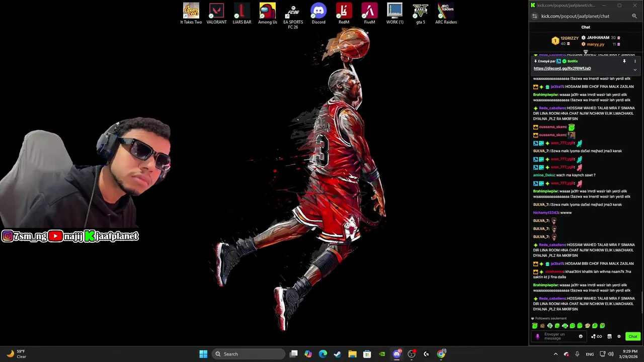
Task: Open the RedM desktop shortcut
Action: [x=344, y=14]
